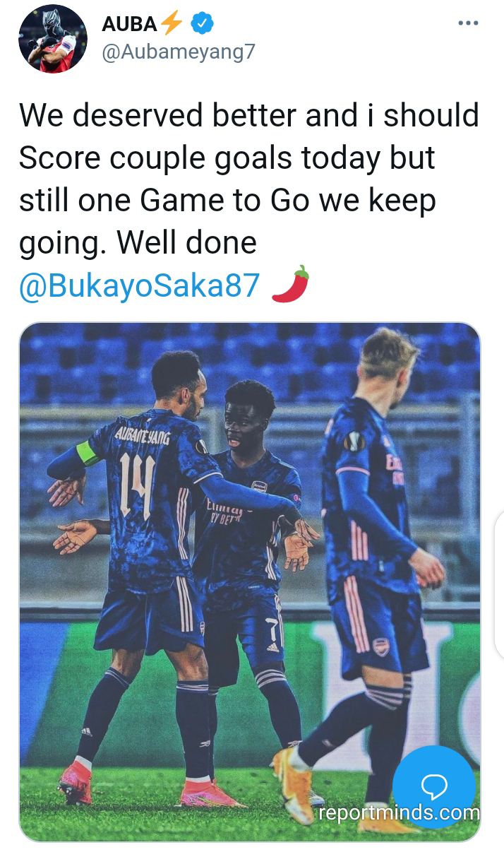This screenshot has height=852, width=504.
Task: Visit the @Aubameyang7 handle
Action: point(178,53)
